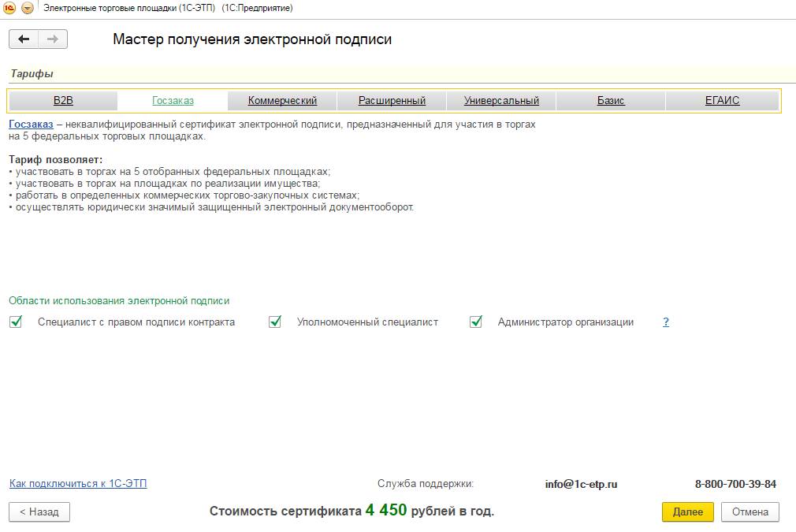This screenshot has height=532, width=796.
Task: Click the Назад button
Action: click(x=39, y=512)
